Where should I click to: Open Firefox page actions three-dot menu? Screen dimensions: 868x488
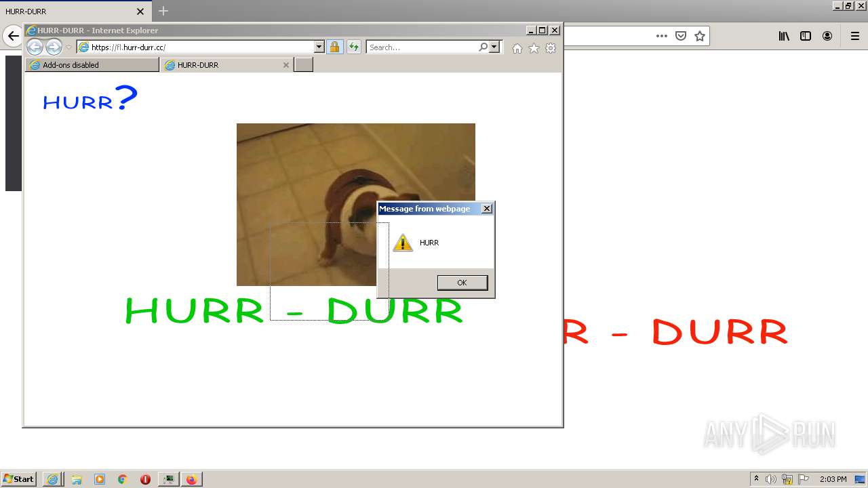pos(662,36)
